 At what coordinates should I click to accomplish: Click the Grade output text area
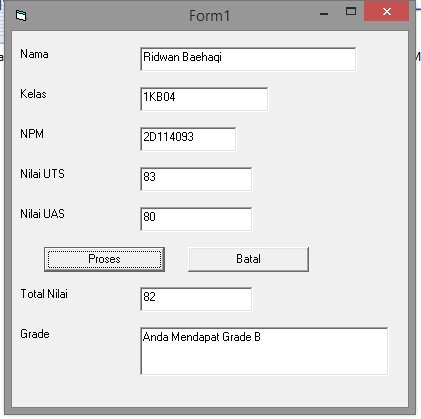(264, 351)
